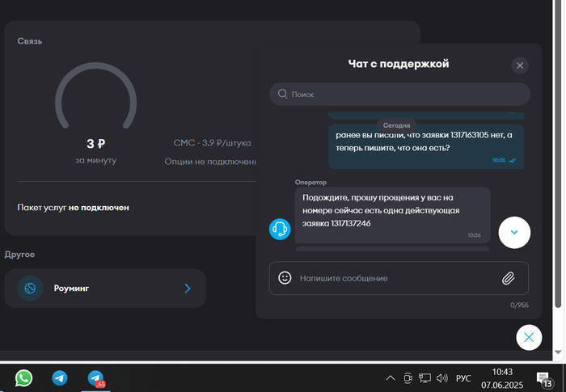Click the network tray icon
566x392 pixels.
[x=425, y=377]
